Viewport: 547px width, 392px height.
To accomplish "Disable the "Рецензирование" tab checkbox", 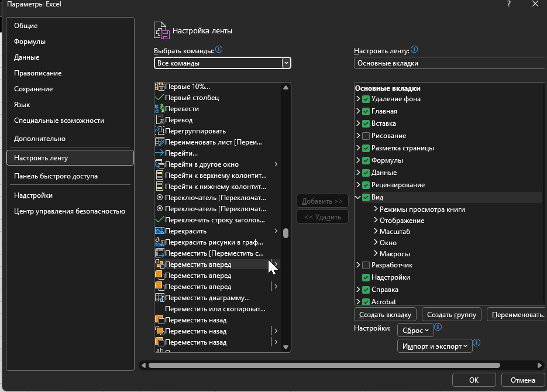I will coord(366,185).
